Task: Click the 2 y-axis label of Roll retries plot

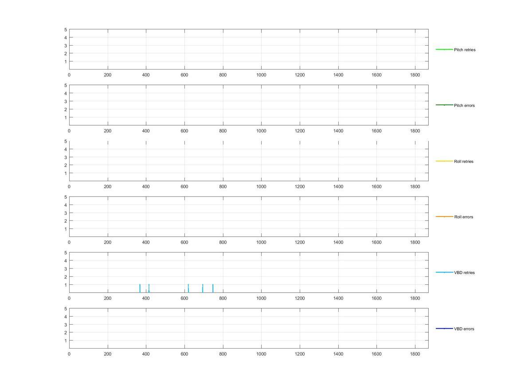Action: (66, 165)
